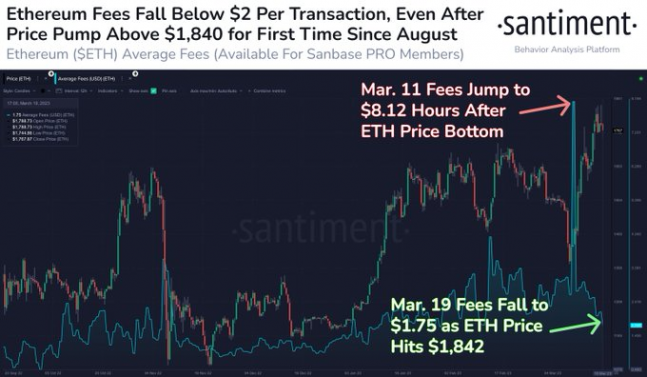The image size is (647, 377).
Task: Click the round badge above Average Fees tab
Action: click(135, 74)
